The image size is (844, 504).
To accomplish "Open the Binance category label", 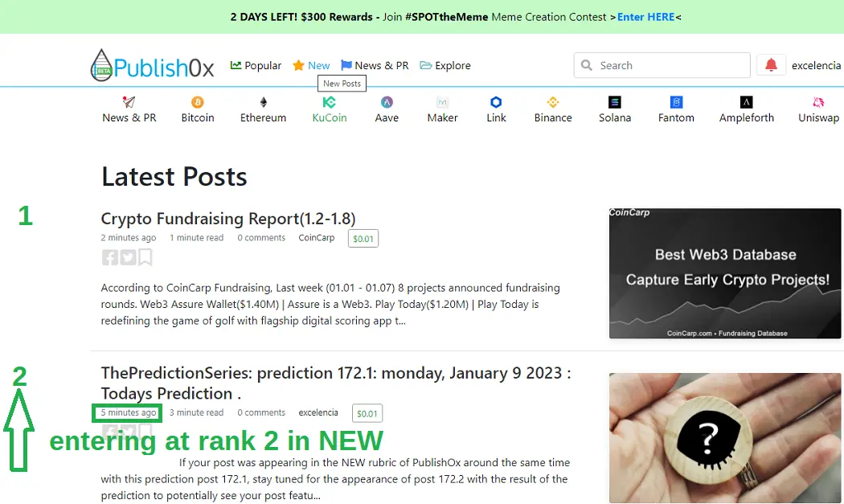I will pyautogui.click(x=553, y=117).
